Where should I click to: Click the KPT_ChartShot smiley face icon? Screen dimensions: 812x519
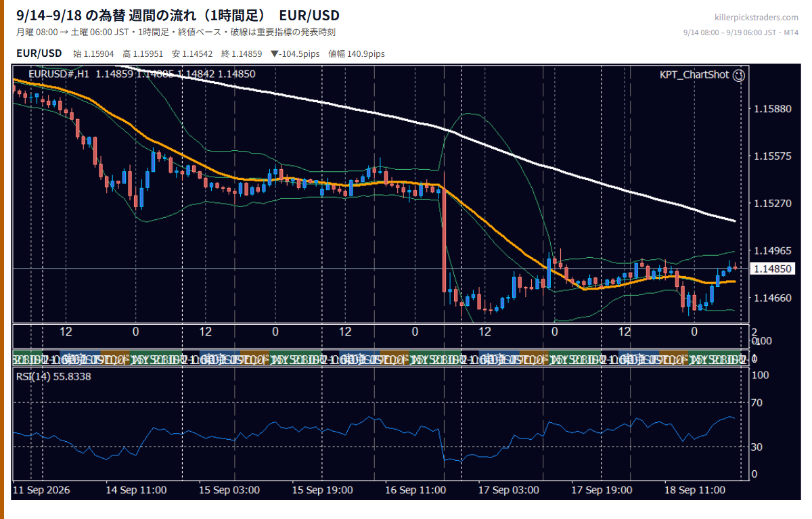pyautogui.click(x=739, y=75)
